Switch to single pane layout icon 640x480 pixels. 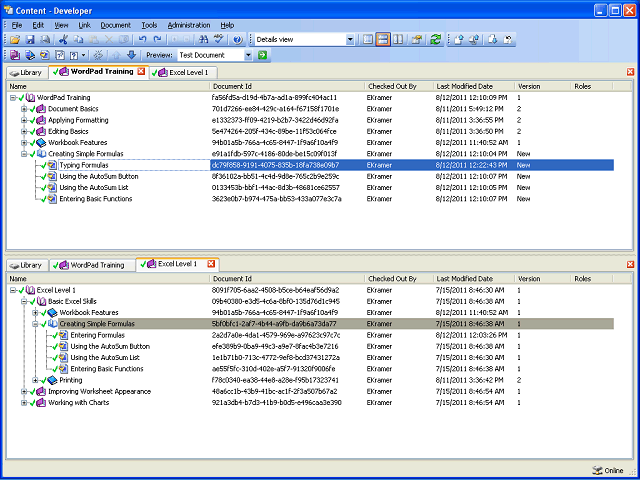(x=368, y=40)
